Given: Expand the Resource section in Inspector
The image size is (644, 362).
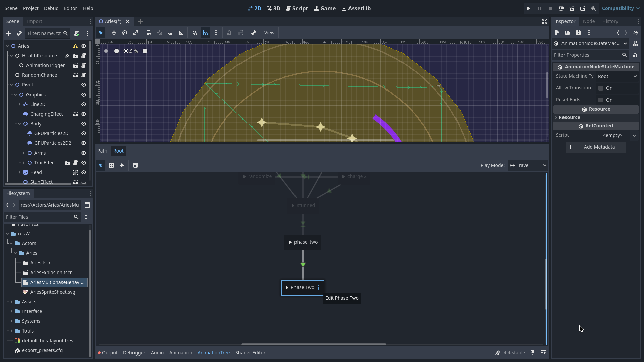Looking at the screenshot, I should 569,117.
